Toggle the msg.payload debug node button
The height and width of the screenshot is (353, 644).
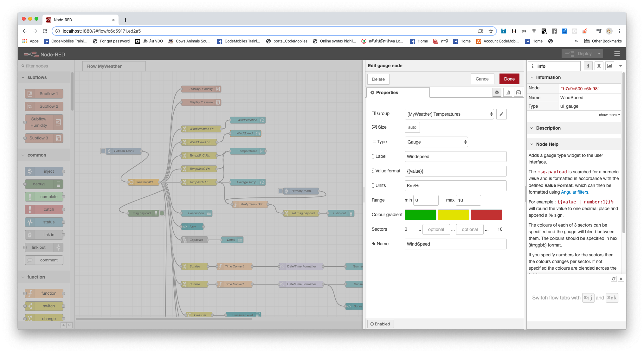pyautogui.click(x=162, y=213)
